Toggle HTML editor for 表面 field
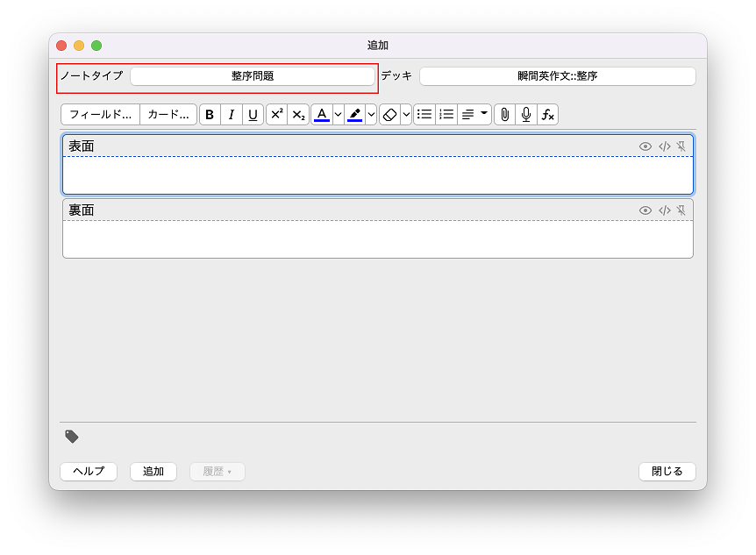The image size is (756, 555). pyautogui.click(x=665, y=146)
